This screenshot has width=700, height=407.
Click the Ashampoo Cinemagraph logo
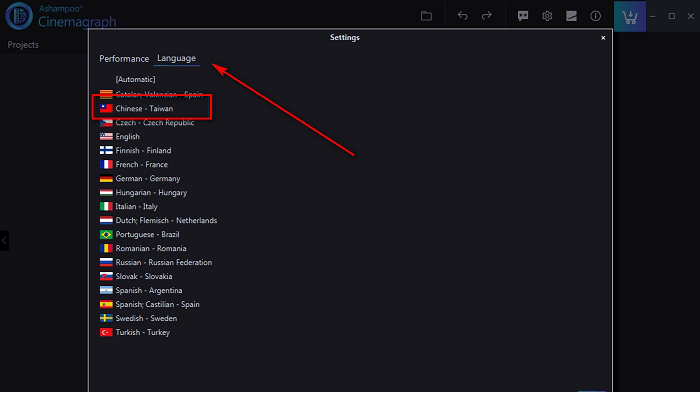(61, 16)
